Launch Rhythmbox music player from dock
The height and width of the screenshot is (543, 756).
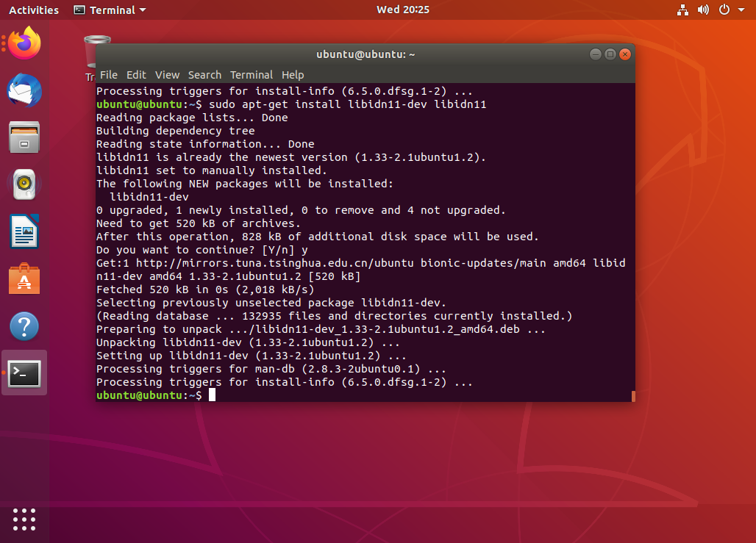tap(24, 184)
